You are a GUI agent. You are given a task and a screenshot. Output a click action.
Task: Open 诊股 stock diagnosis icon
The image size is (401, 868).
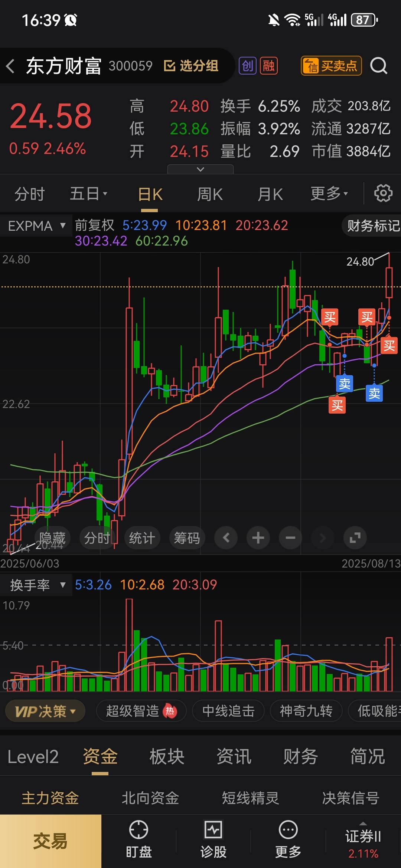pos(213,840)
